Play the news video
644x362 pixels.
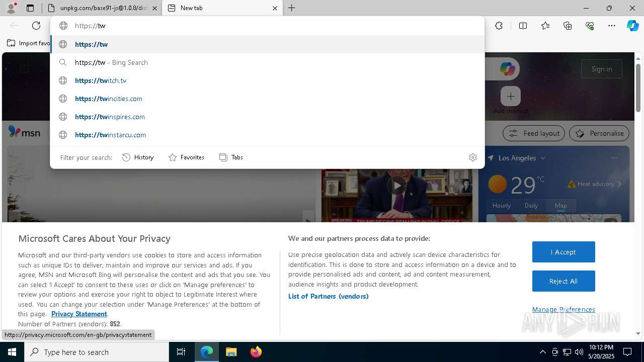(397, 186)
